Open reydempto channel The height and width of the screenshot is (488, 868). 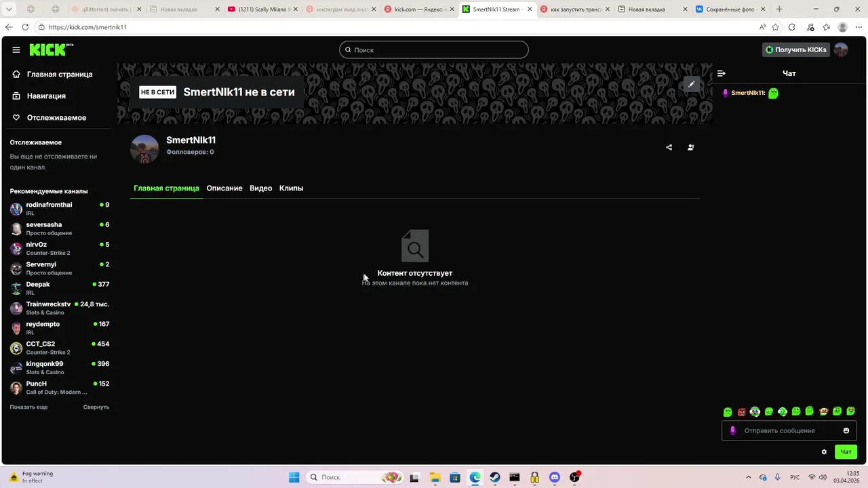pyautogui.click(x=59, y=328)
